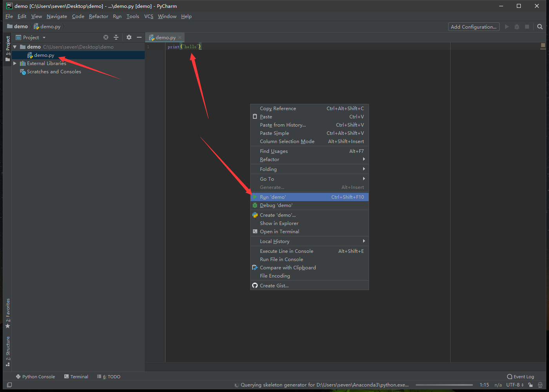Click the n/a line separator selector
This screenshot has height=392, width=549.
click(x=498, y=385)
